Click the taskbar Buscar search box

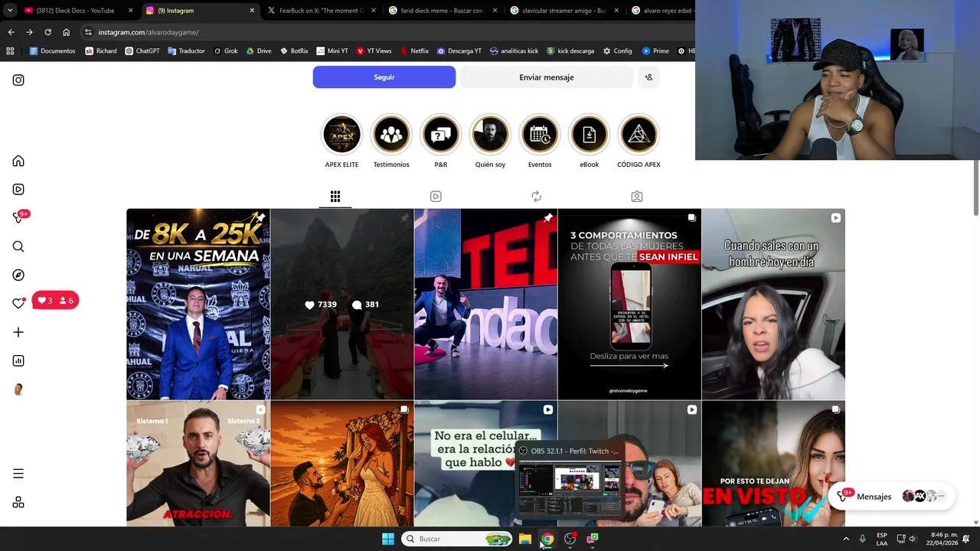(x=457, y=539)
